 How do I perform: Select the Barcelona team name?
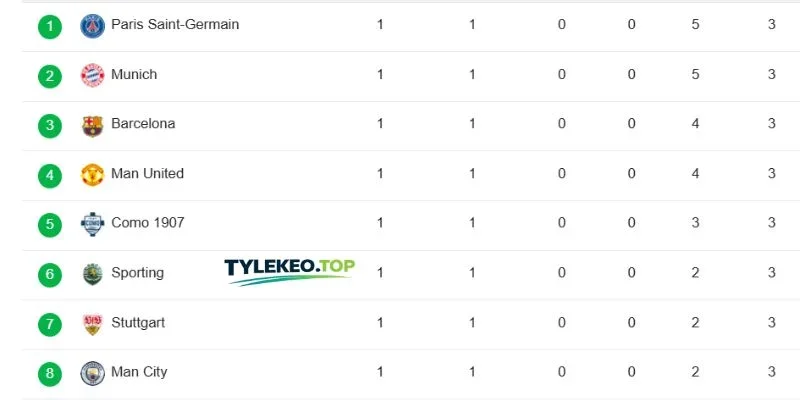(x=143, y=123)
